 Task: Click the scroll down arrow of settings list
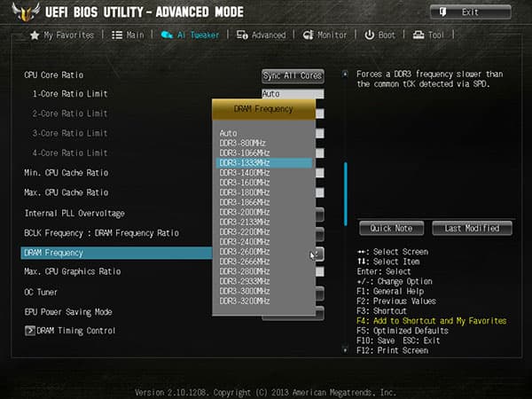[x=345, y=350]
